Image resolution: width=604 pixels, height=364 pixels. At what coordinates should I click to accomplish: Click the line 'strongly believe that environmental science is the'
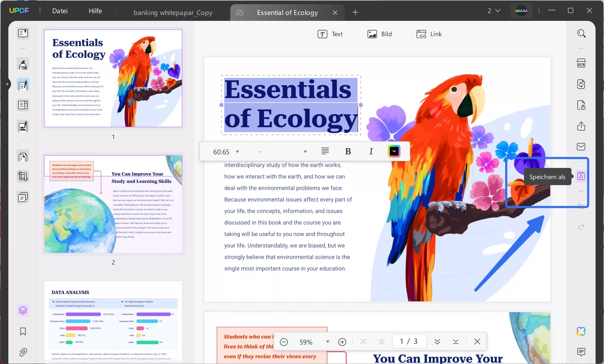(x=287, y=257)
